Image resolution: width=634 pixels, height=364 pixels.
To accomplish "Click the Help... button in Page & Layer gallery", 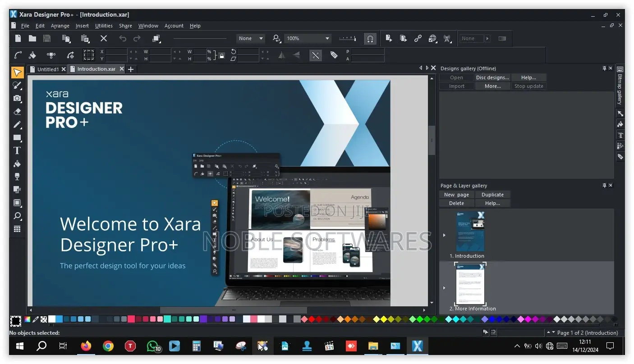I will coord(492,203).
